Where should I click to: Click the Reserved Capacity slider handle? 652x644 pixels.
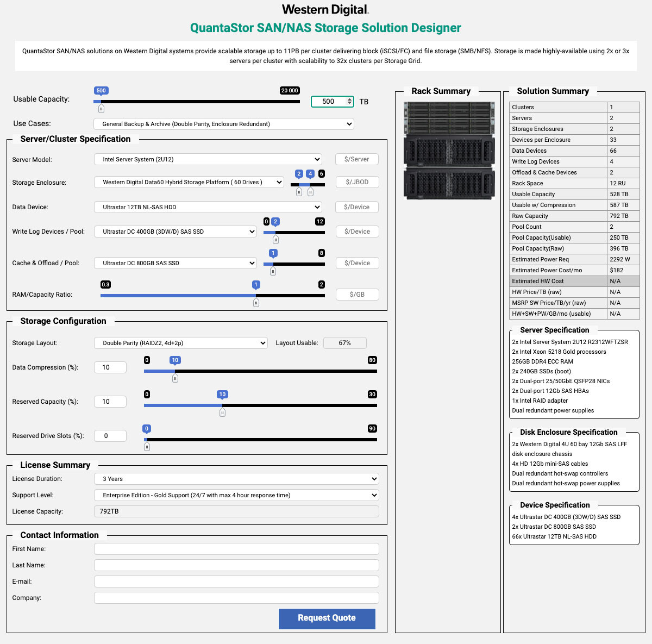click(x=222, y=412)
